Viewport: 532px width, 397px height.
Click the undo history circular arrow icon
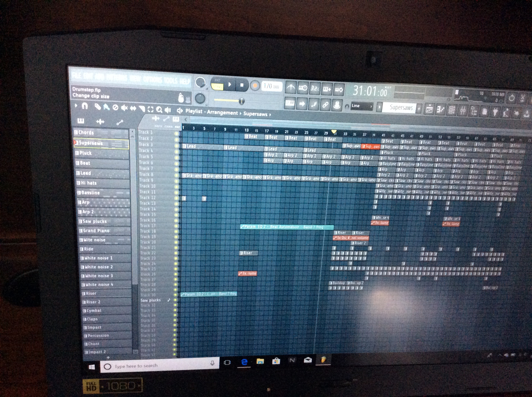click(511, 98)
